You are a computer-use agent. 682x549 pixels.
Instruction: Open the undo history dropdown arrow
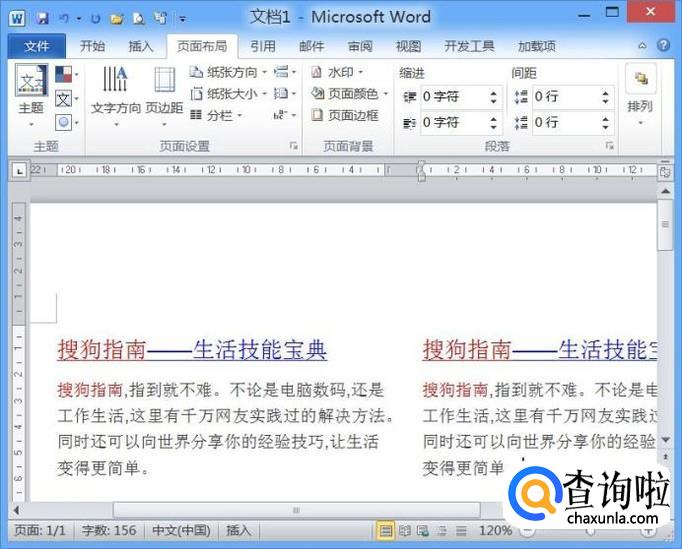(x=79, y=19)
